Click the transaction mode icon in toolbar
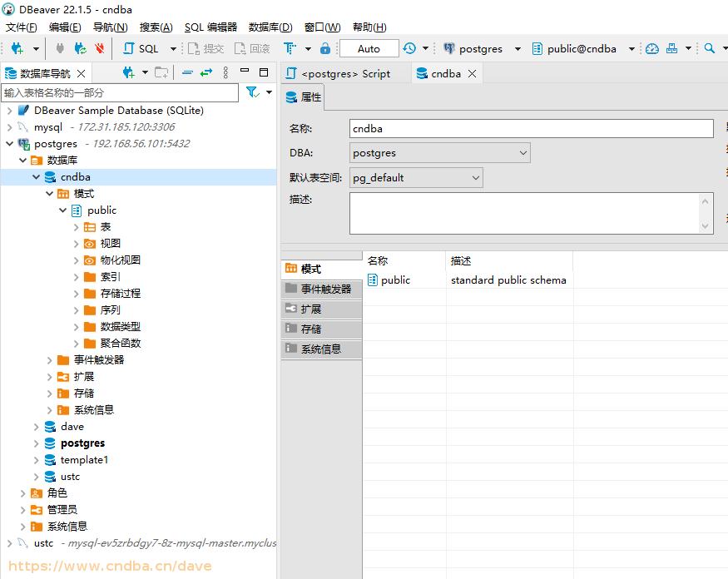This screenshot has height=579, width=728. 290,48
